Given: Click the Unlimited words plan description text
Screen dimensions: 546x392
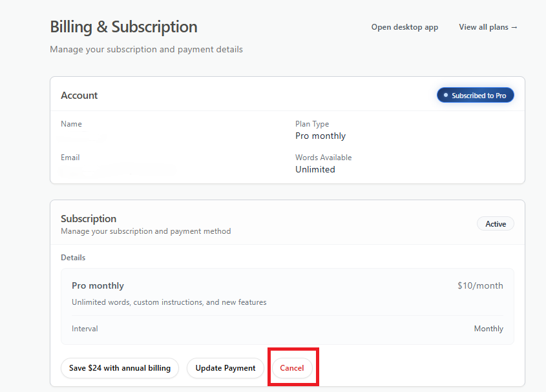Looking at the screenshot, I should point(169,302).
